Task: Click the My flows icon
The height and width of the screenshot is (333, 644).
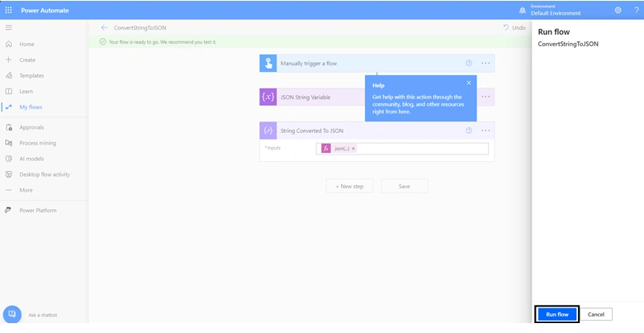Action: 8,107
